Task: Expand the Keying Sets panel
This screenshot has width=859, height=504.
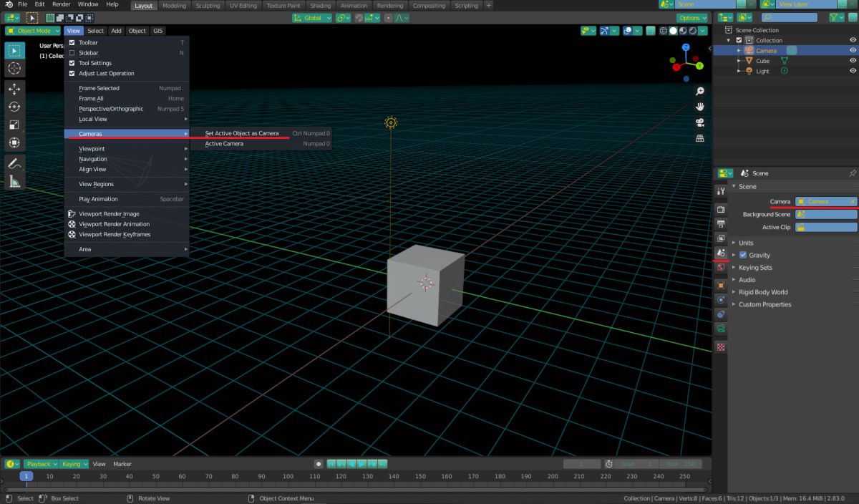Action: [755, 268]
